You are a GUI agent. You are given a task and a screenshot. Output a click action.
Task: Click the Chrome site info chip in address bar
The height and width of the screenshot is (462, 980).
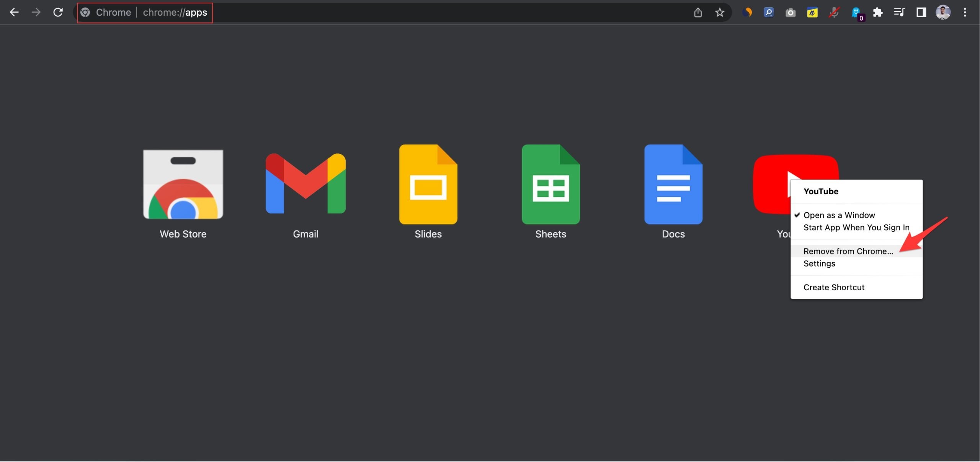(x=106, y=12)
